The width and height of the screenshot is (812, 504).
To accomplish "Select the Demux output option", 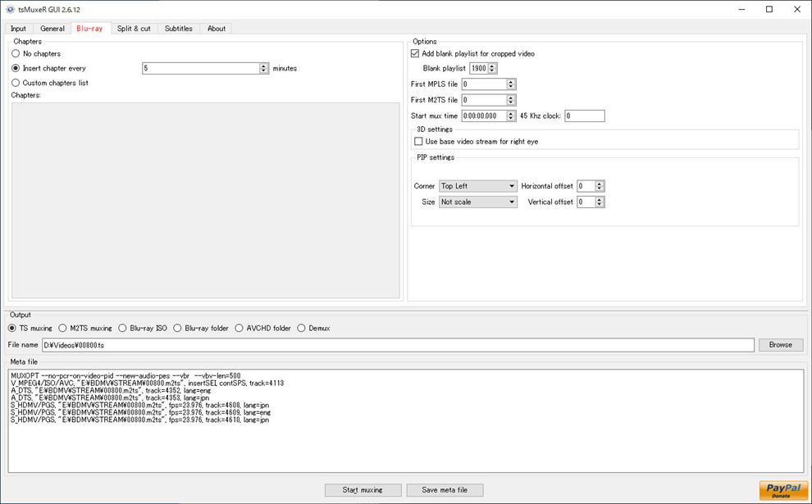I will [x=302, y=329].
